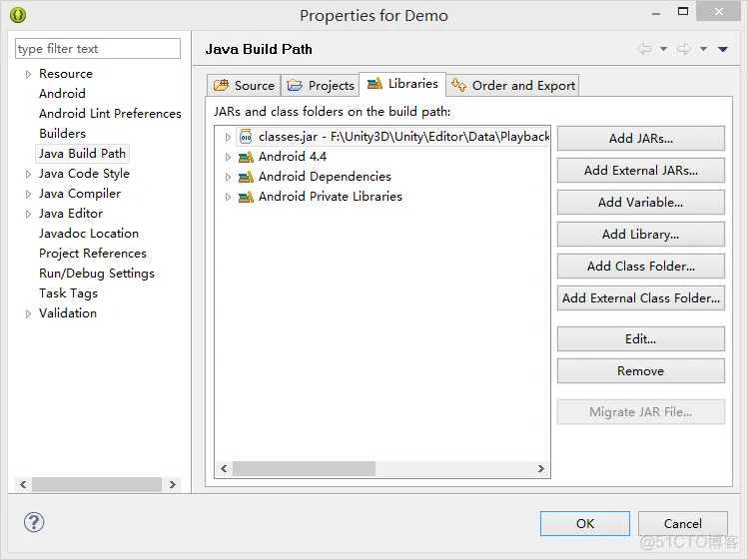Click the libraries list scroll left arrow
The height and width of the screenshot is (560, 748).
point(224,468)
